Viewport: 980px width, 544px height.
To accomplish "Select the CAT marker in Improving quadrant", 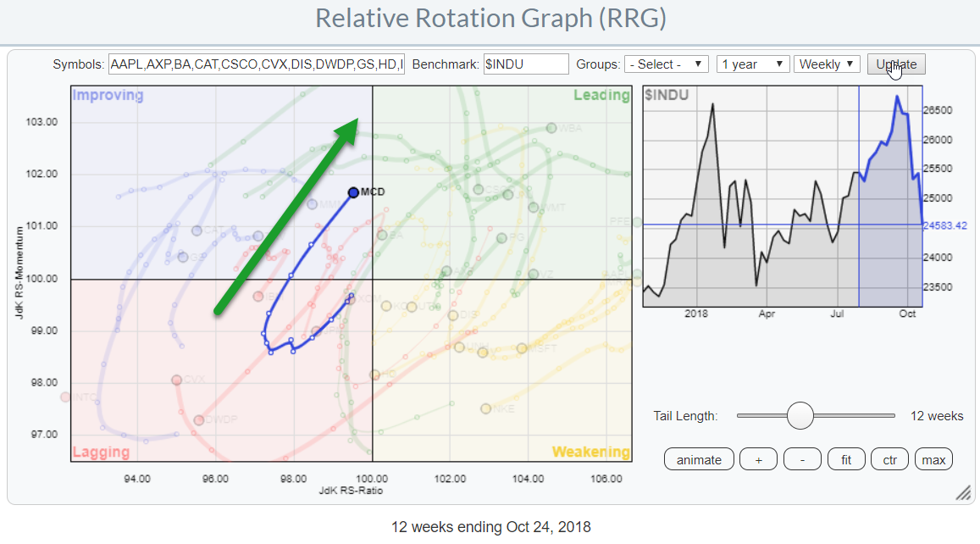I will (197, 230).
